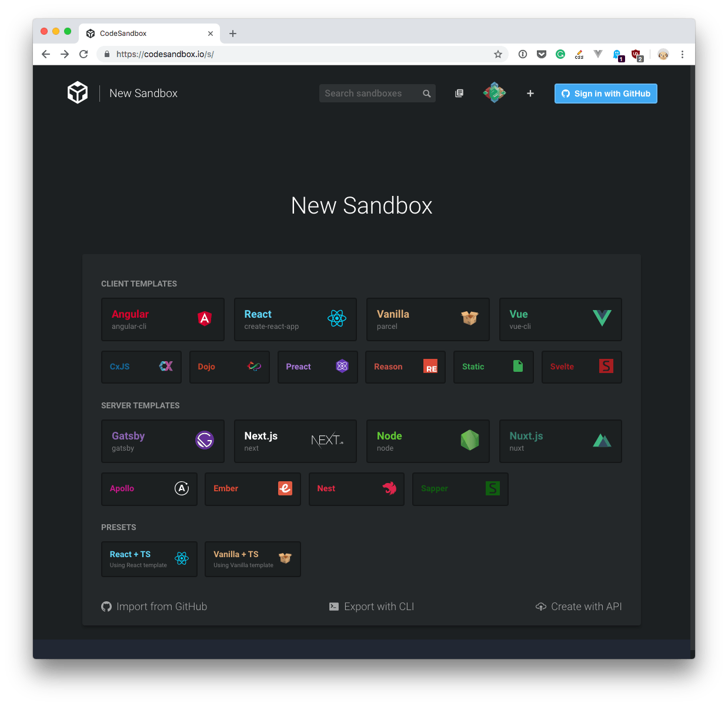The height and width of the screenshot is (706, 728).
Task: Pick the Vue vue-cli template
Action: click(560, 319)
